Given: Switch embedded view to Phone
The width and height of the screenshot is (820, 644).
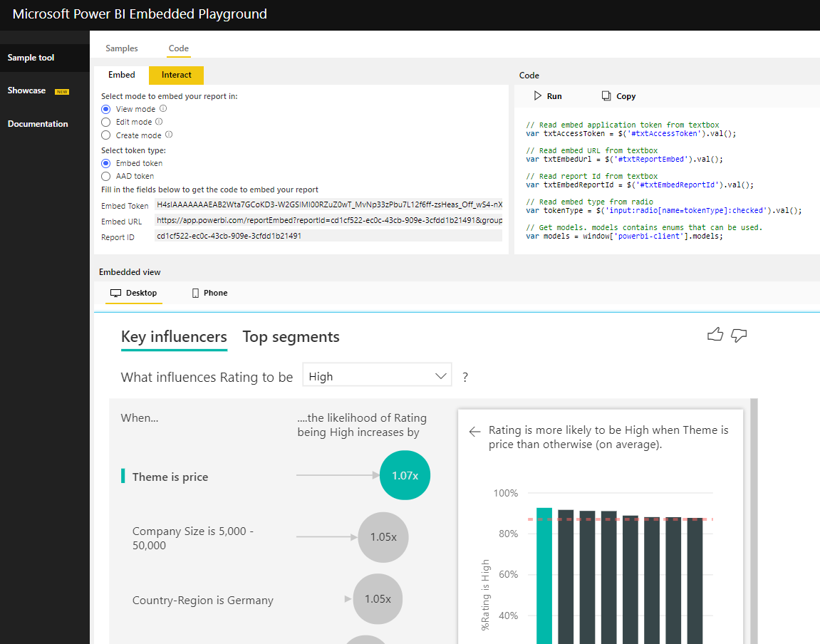Looking at the screenshot, I should (209, 293).
